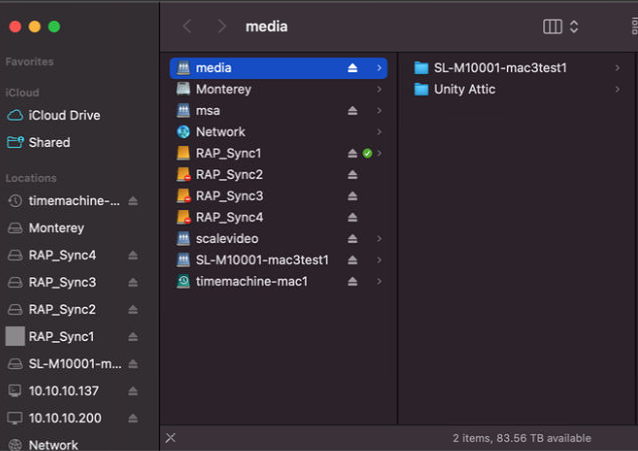Screen dimensions: 638x451
Task: Expand the msa row chevron
Action: tap(379, 111)
